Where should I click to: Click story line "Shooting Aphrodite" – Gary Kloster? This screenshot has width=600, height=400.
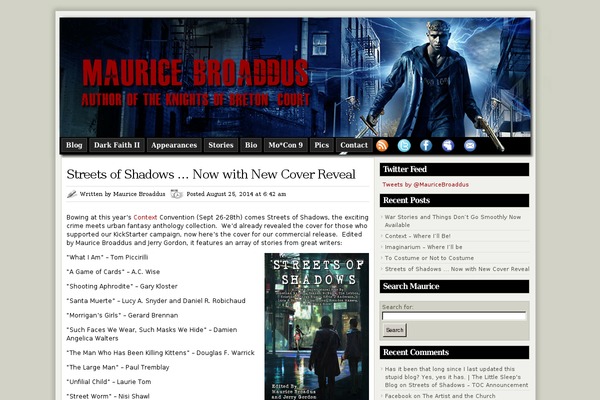click(x=122, y=287)
